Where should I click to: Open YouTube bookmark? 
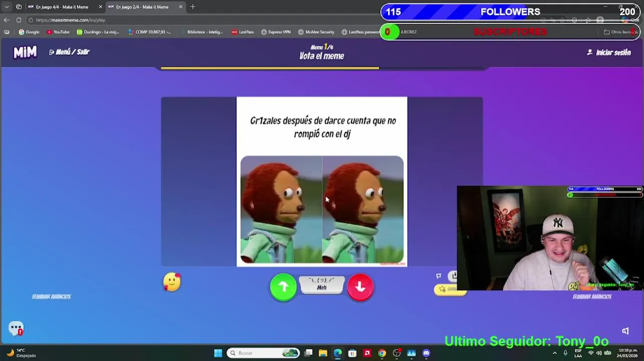click(58, 32)
